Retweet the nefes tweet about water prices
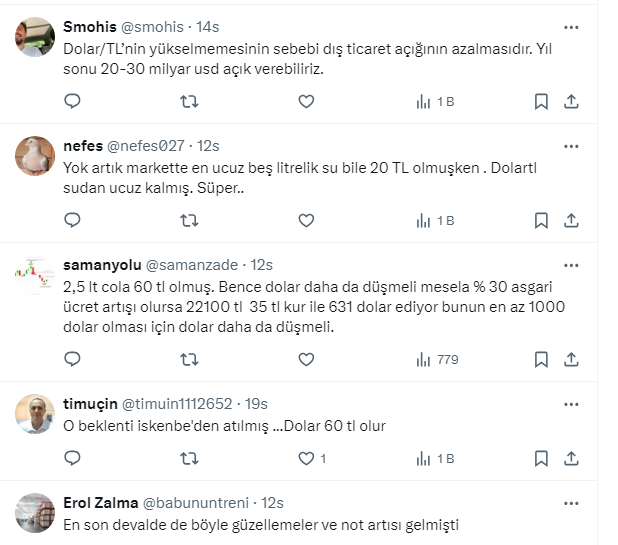 188,220
